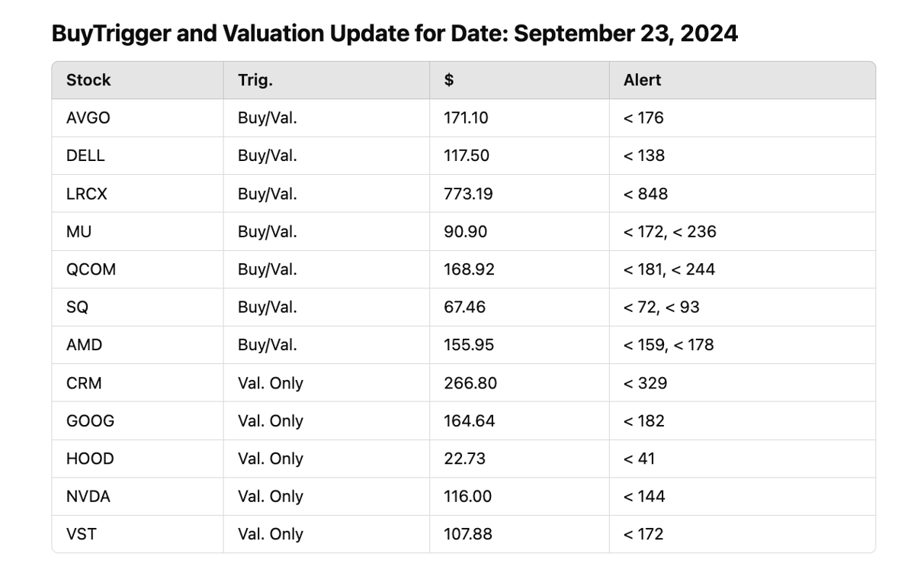924x586 pixels.
Task: Click the AMD Buy/Val. trigger cell
Action: (x=267, y=345)
